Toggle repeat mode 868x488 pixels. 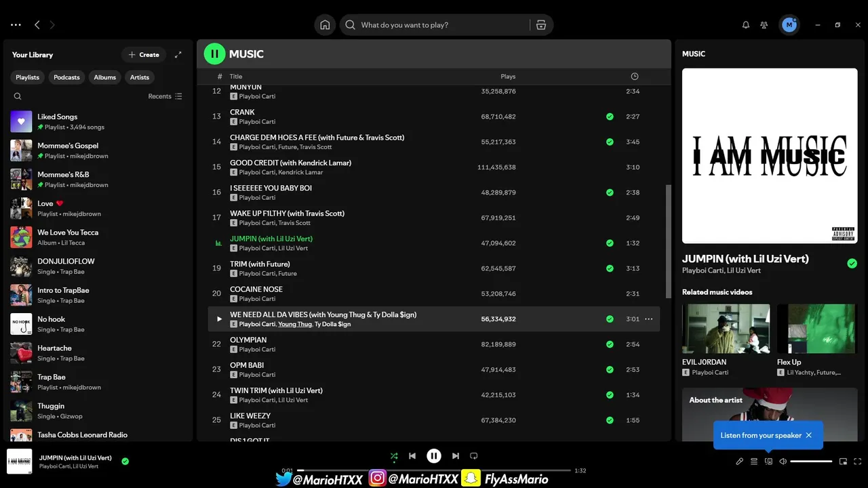474,456
